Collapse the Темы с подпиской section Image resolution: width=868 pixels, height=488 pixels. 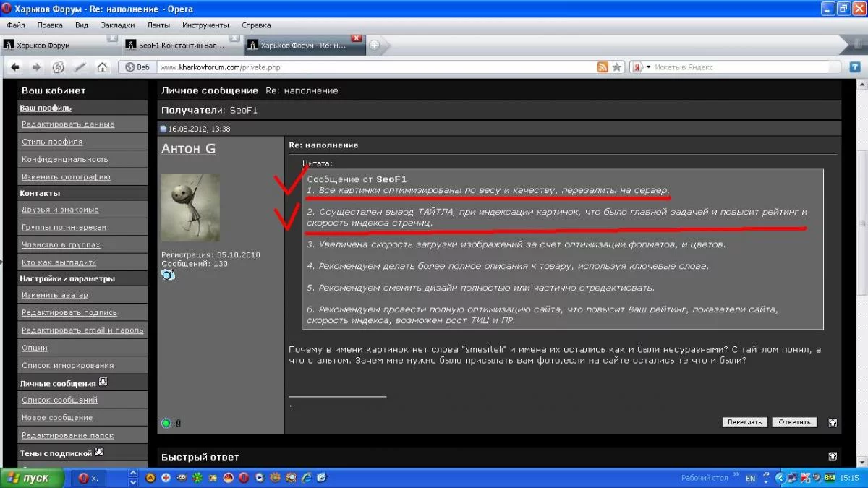coord(99,452)
